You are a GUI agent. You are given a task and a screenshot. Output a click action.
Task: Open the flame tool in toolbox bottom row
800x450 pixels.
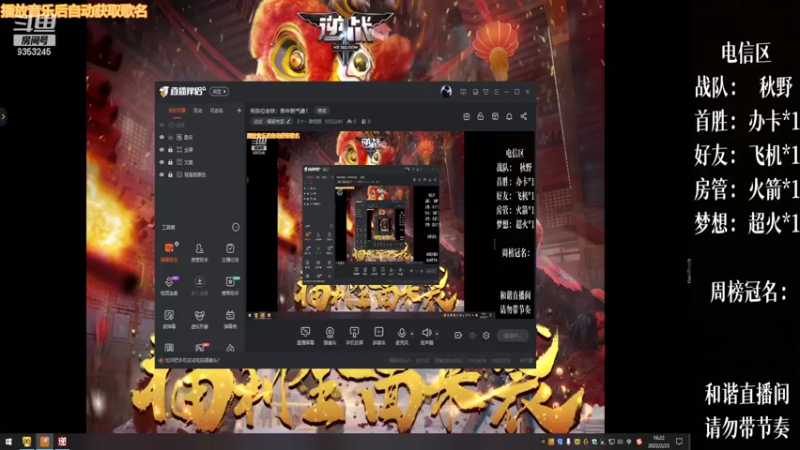pyautogui.click(x=230, y=348)
